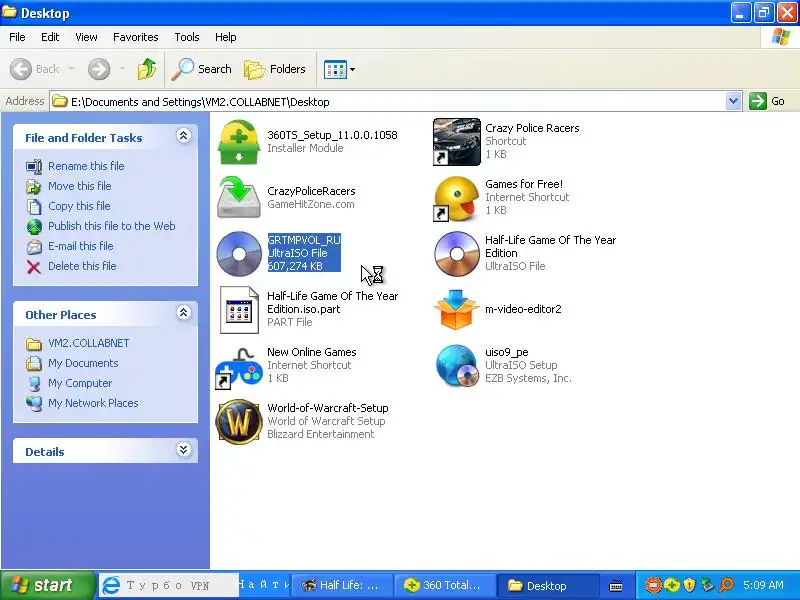Open the Edit menu
800x600 pixels.
[x=50, y=37]
